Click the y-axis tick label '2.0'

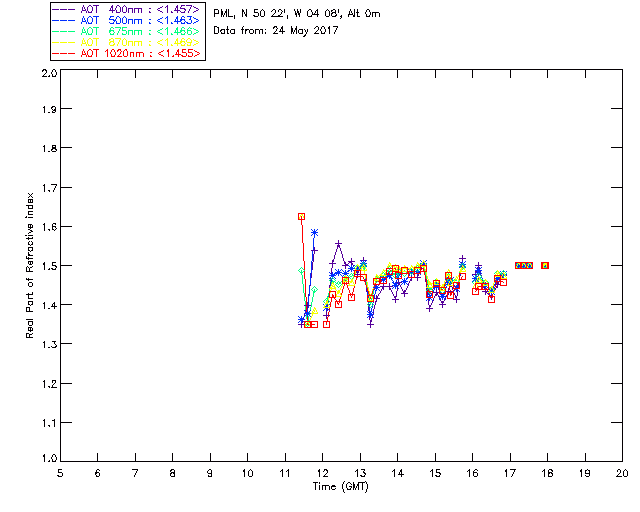[x=49, y=74]
